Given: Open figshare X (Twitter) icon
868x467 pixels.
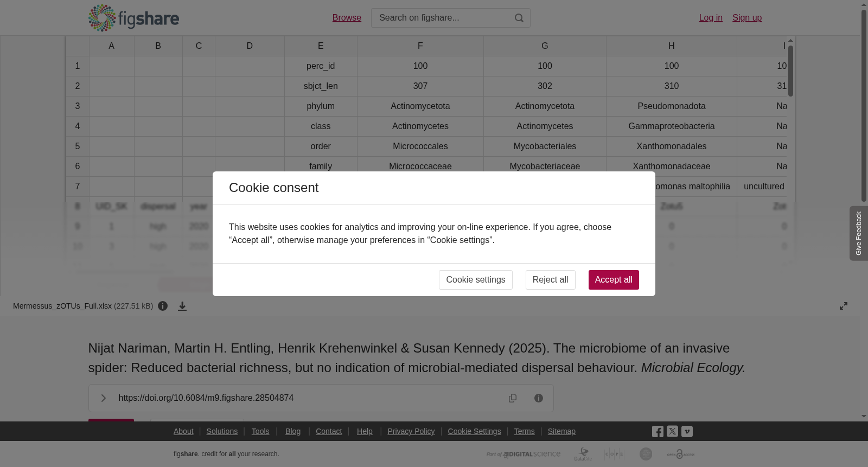Looking at the screenshot, I should [672, 431].
